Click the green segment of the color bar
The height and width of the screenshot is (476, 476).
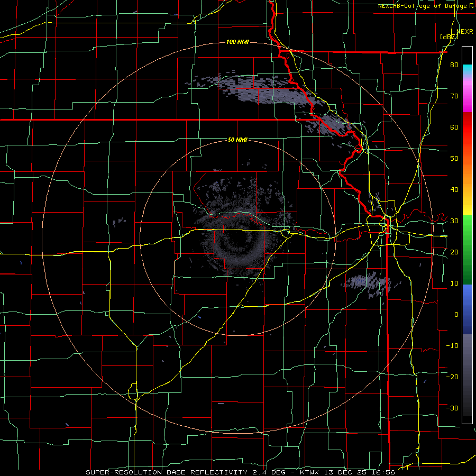pos(467,250)
